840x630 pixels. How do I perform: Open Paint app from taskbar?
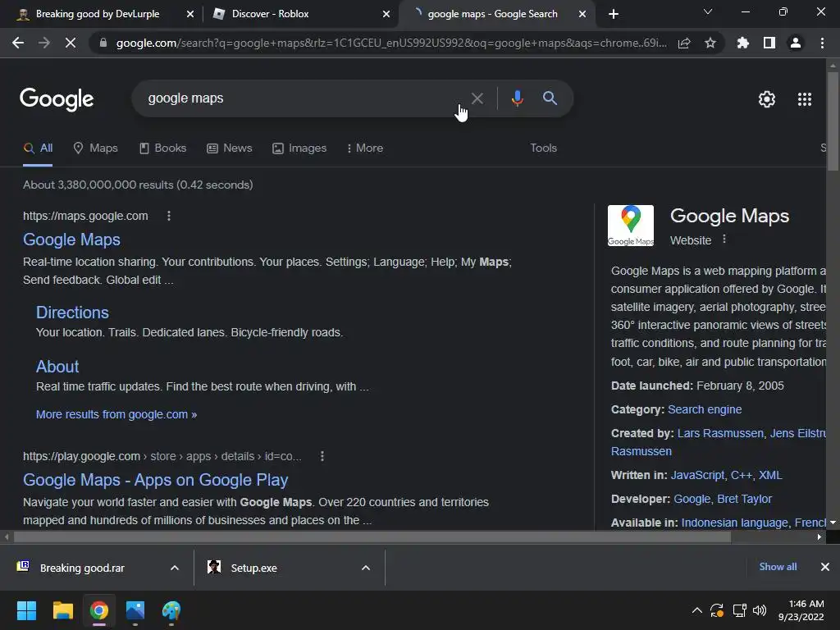tap(171, 610)
